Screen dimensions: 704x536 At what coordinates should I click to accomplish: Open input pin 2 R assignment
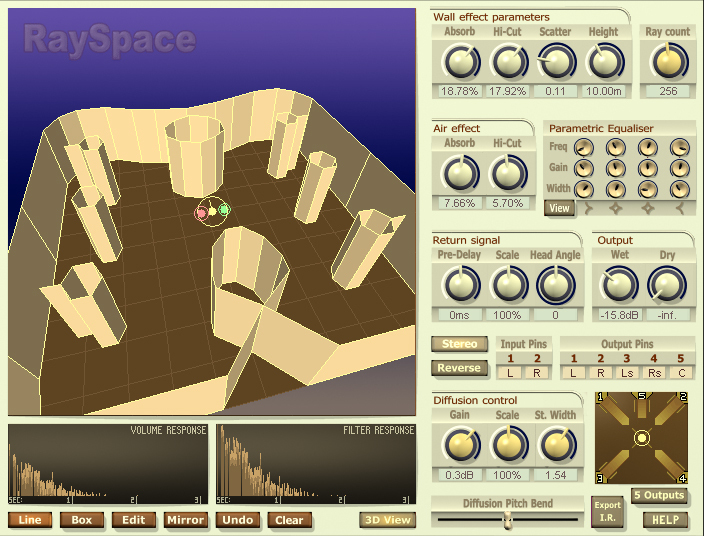tap(537, 373)
